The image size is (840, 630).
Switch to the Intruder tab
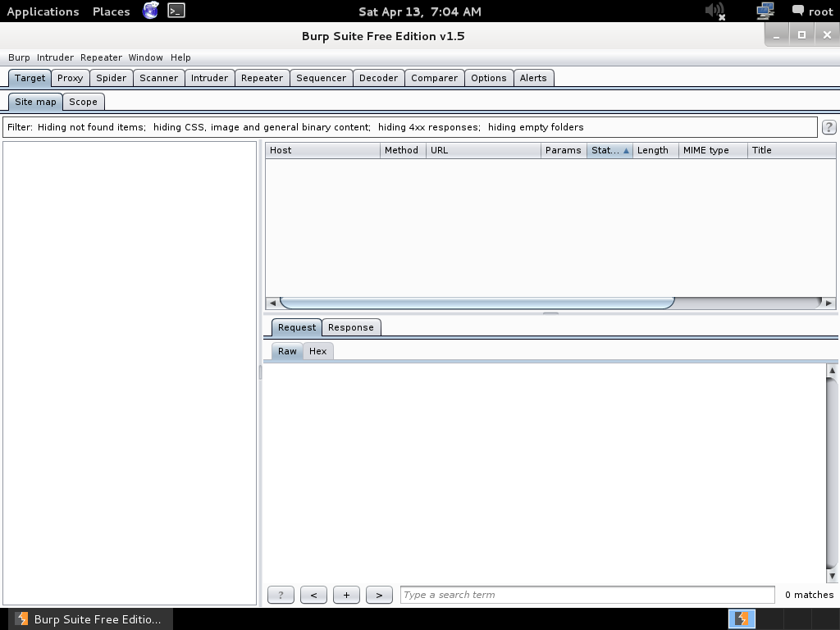tap(209, 78)
